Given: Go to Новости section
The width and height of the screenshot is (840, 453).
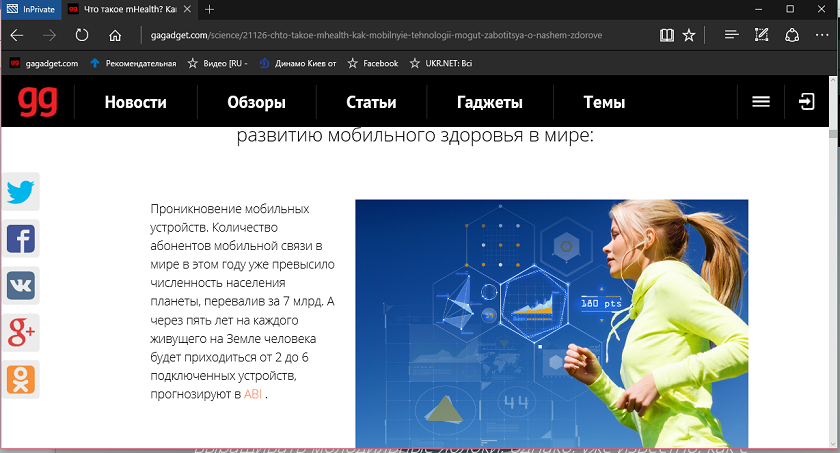Looking at the screenshot, I should coord(136,102).
